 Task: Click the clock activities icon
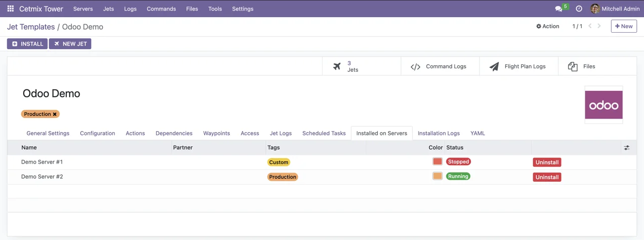point(579,9)
